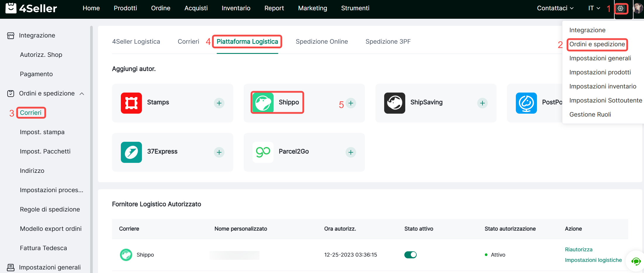This screenshot has height=273, width=644.
Task: Add 37Express using the plus icon
Action: tap(219, 152)
